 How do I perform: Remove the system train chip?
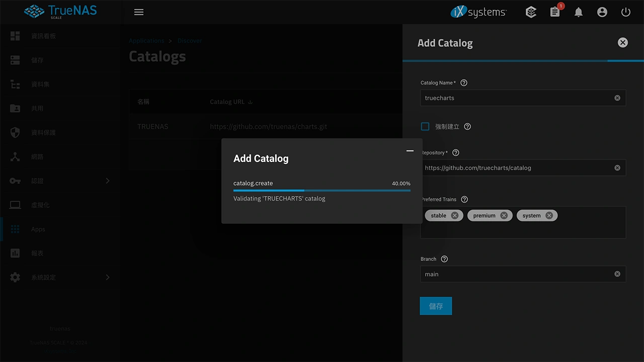click(x=549, y=216)
